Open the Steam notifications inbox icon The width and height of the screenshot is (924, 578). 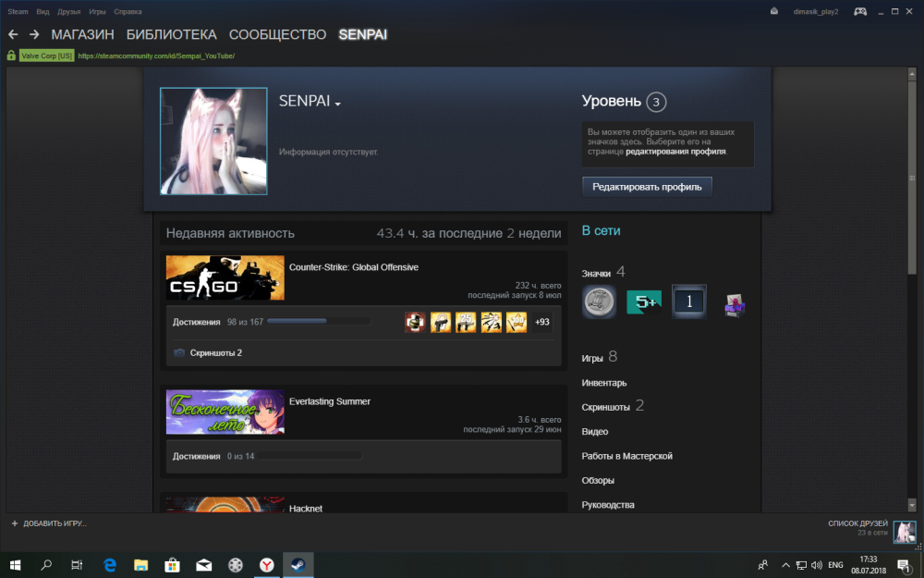773,11
